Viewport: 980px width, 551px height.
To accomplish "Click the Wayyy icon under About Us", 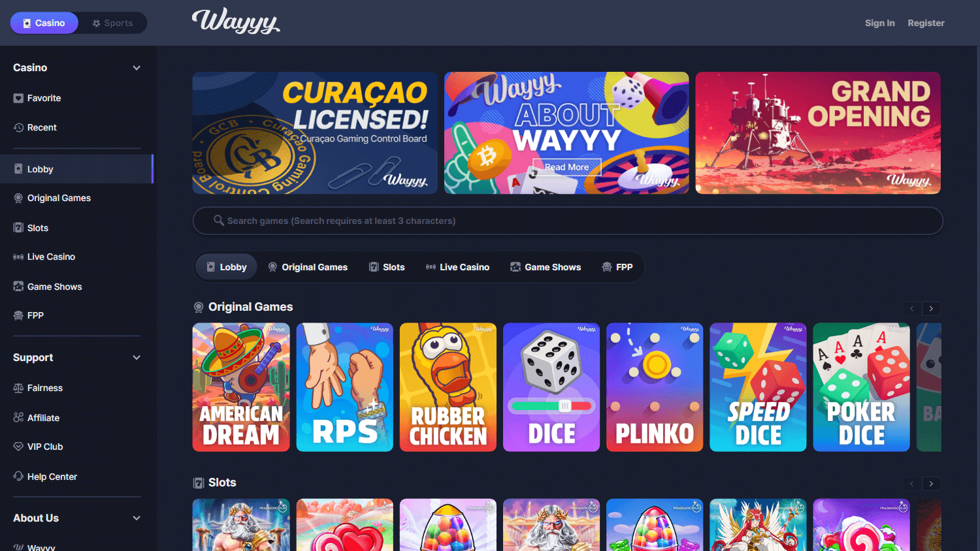I will (18, 547).
